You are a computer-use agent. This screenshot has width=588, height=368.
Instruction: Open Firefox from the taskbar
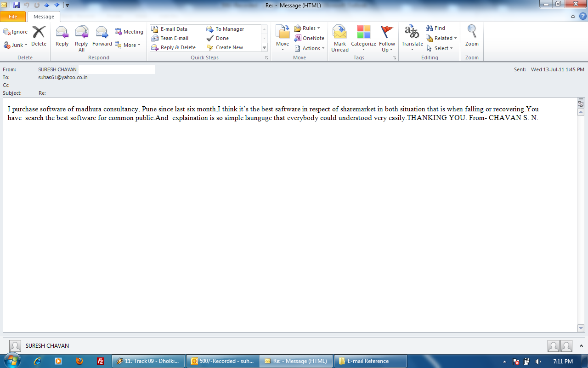point(79,361)
